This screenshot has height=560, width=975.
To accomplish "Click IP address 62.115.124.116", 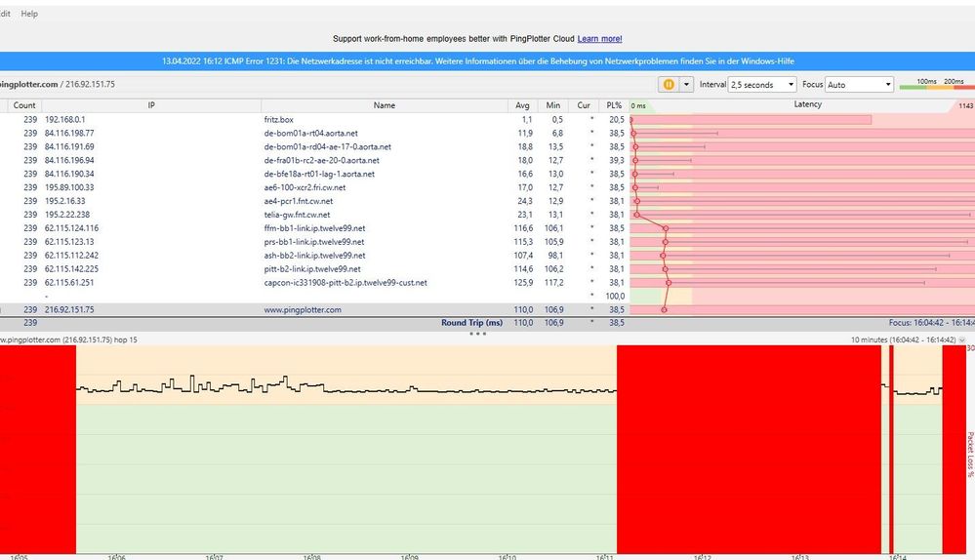I will (x=71, y=228).
